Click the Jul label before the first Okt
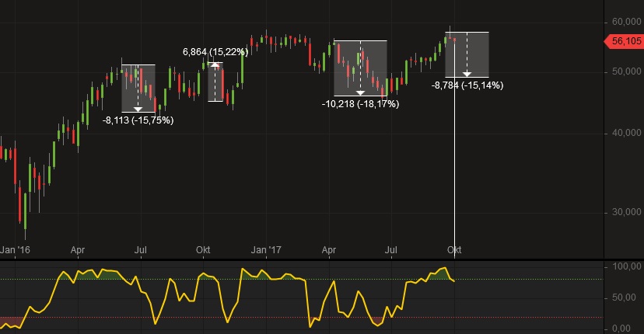Viewport: 644px width, 334px height. click(x=141, y=249)
